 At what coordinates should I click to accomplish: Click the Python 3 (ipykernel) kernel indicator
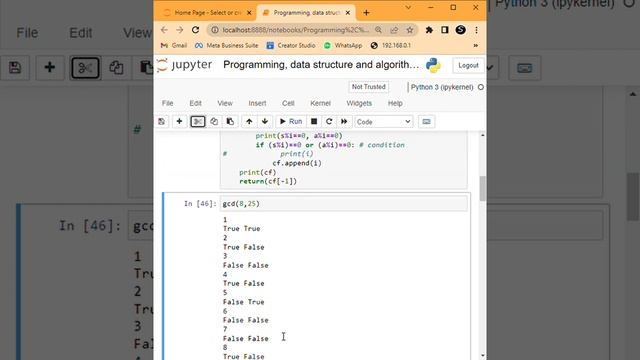[442, 87]
